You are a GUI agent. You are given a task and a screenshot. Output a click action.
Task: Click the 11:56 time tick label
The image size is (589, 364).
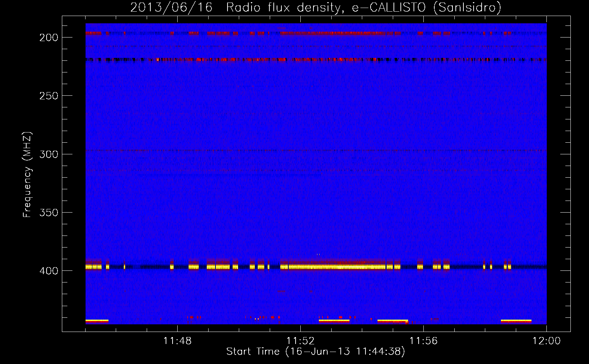423,341
